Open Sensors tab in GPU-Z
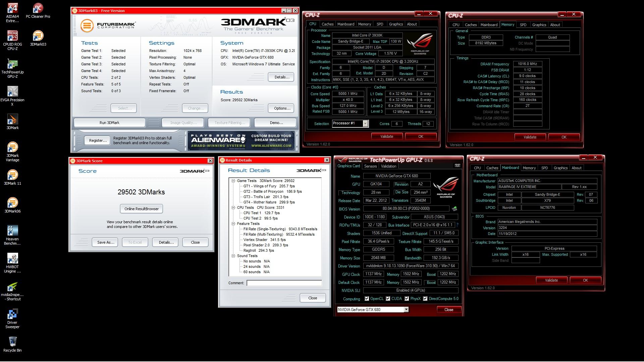The height and width of the screenshot is (362, 644). point(370,166)
